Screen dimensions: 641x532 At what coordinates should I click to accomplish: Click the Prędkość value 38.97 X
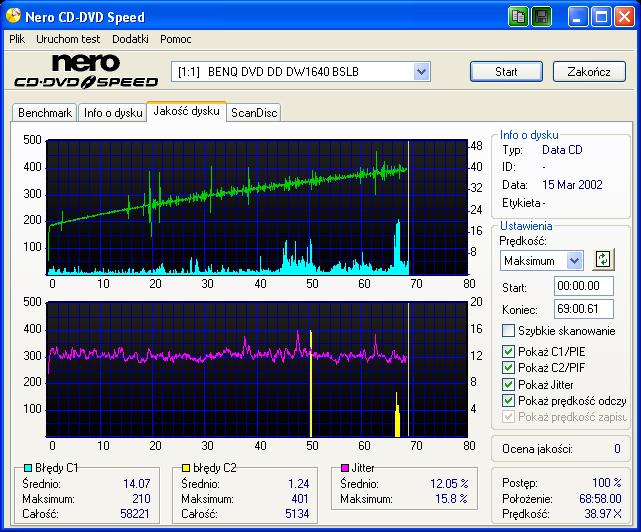603,514
